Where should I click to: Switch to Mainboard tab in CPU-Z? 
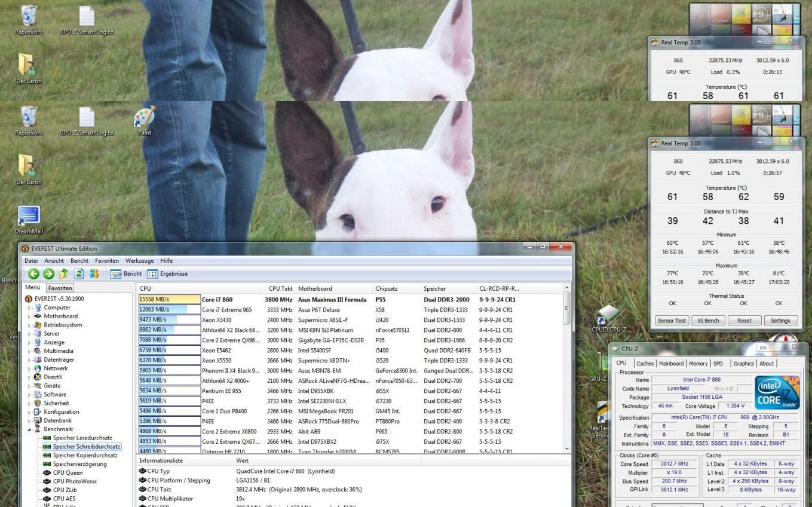tap(671, 363)
